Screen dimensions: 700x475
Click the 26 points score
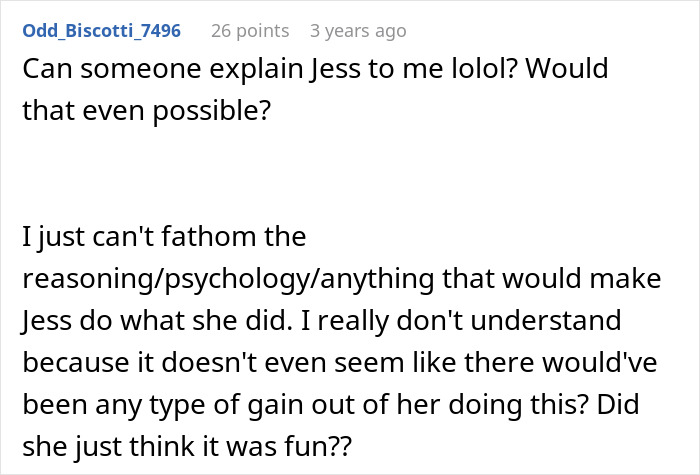click(x=250, y=31)
